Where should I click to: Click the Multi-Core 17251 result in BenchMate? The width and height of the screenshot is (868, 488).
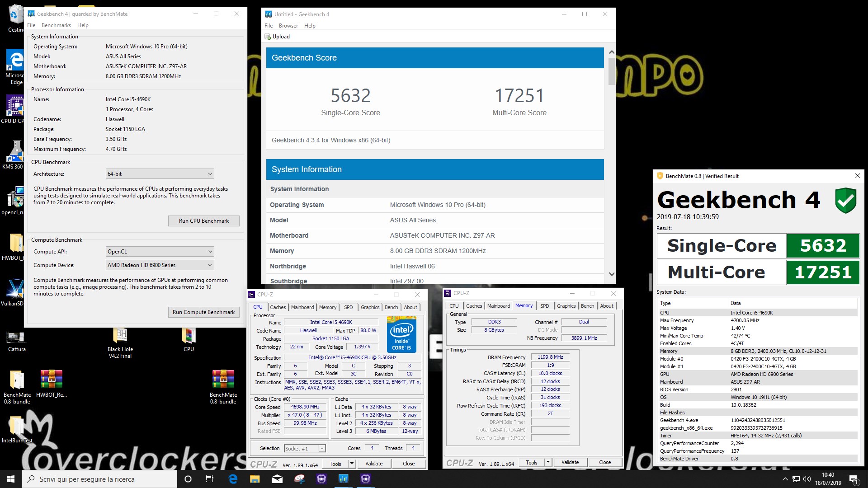pos(823,272)
